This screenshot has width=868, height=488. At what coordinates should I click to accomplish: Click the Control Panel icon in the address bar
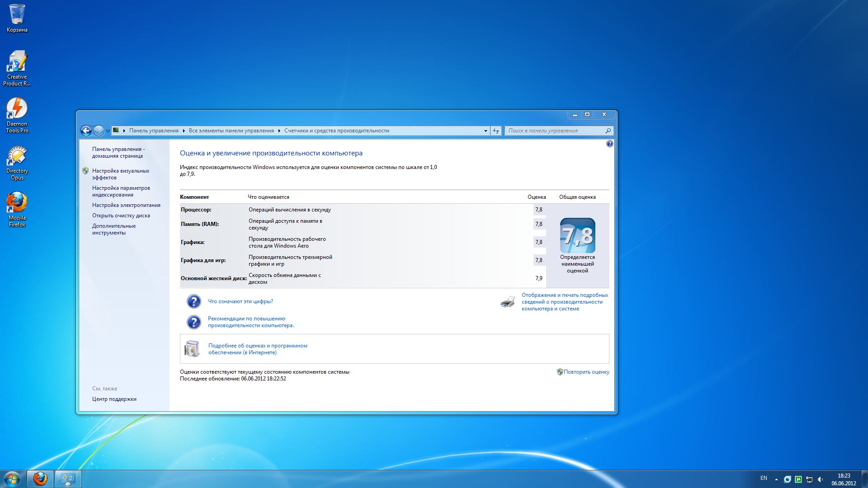click(x=116, y=130)
